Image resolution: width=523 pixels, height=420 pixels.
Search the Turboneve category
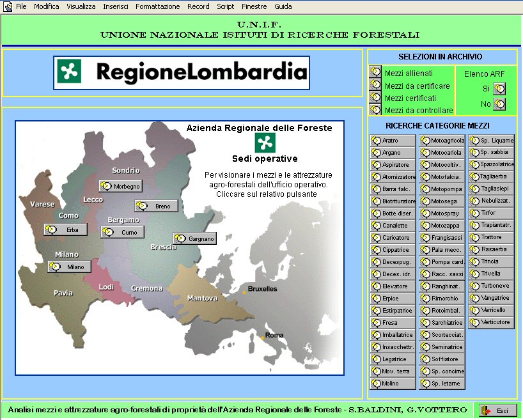(492, 286)
